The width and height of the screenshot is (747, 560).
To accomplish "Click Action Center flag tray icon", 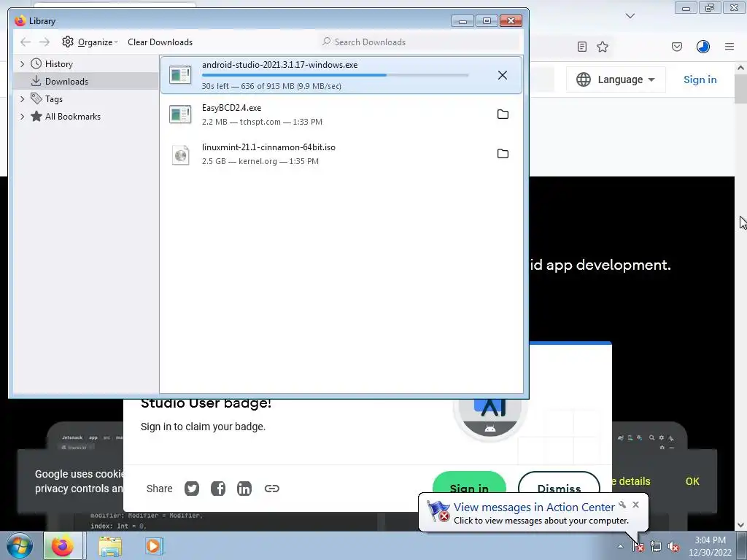I will 638,547.
